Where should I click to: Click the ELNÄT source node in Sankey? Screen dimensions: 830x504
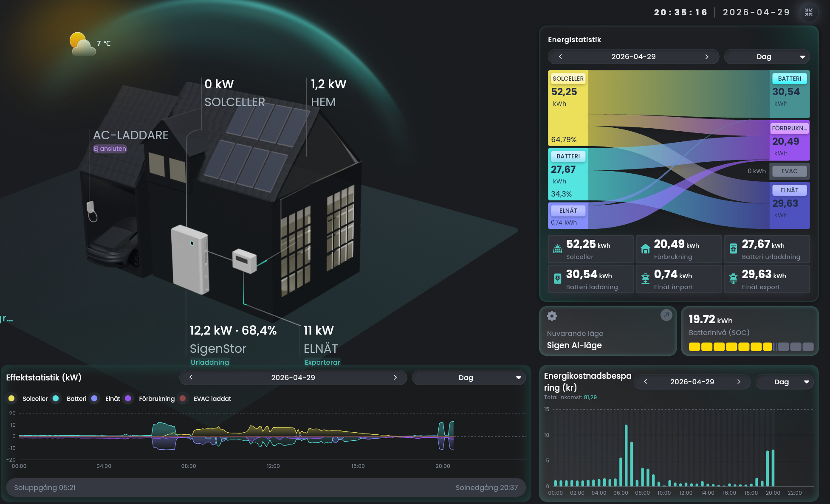pos(568,216)
